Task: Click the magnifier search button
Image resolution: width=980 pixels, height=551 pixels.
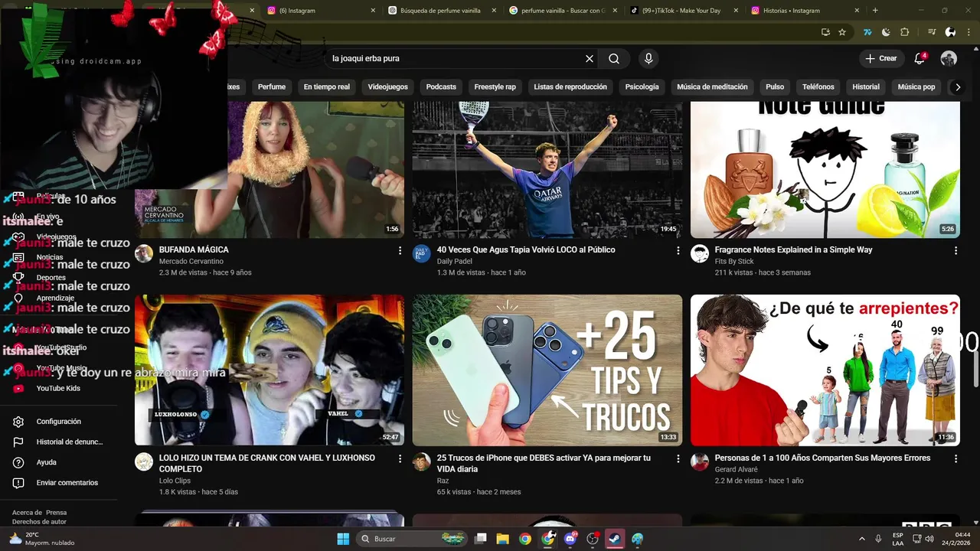Action: pos(614,58)
